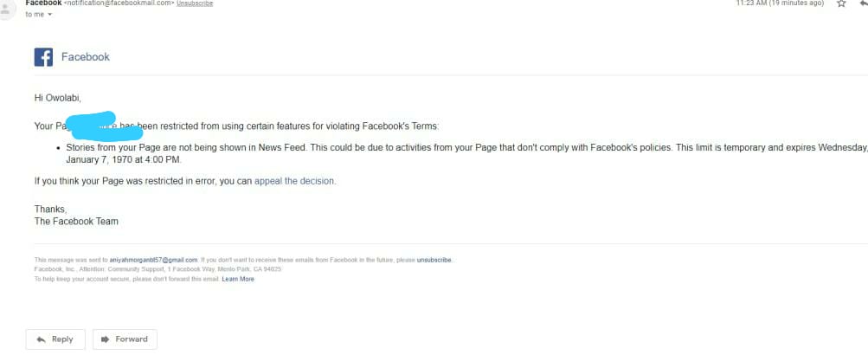Click the Facebook heading text beside the logo

86,57
